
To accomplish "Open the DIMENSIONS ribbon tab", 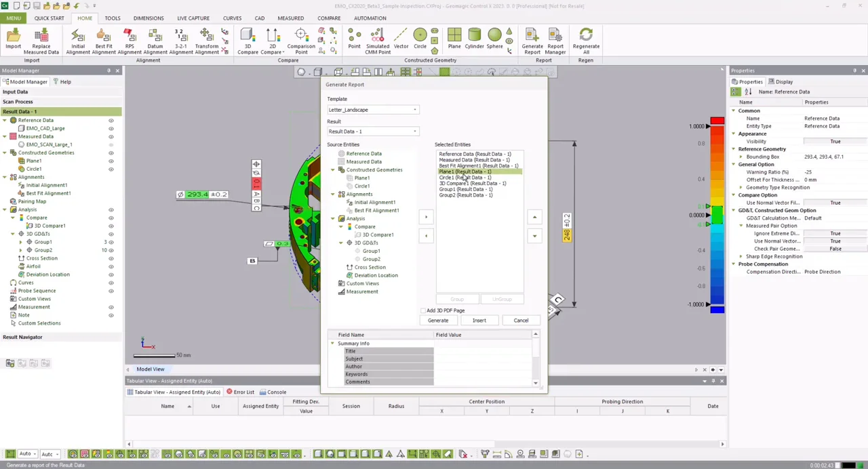I will point(149,18).
